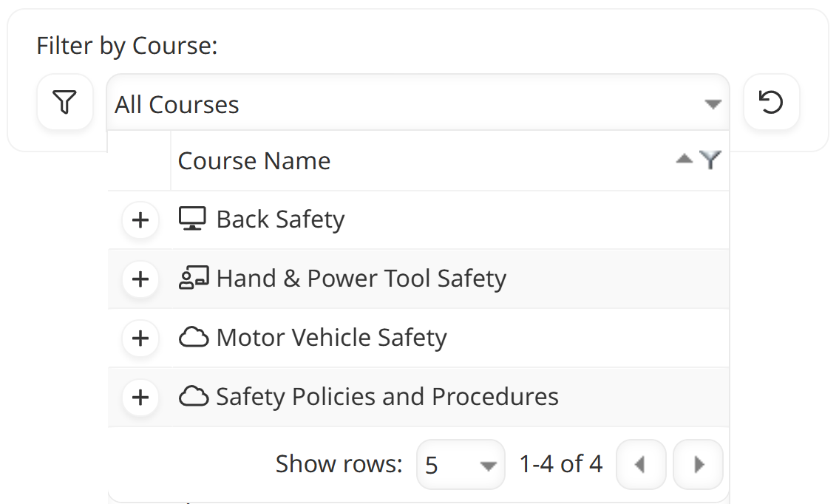Screen dimensions: 839x504
Task: Click the cloud icon beside Safety Policies and Procedures
Action: coord(194,397)
